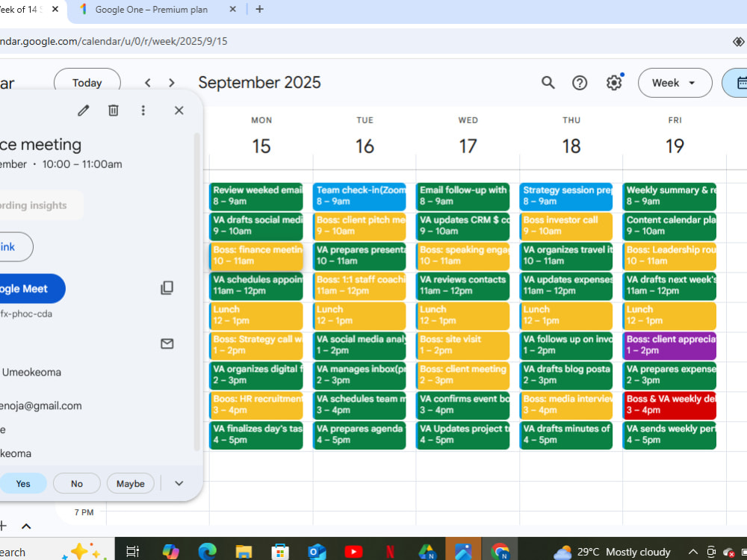The image size is (747, 560).
Task: Expand RSVP options chevron
Action: [179, 483]
